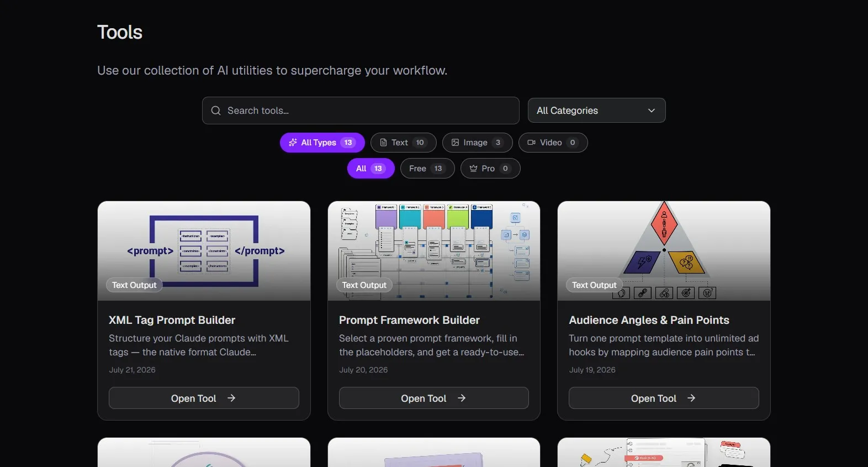Show only Free tools

pyautogui.click(x=427, y=169)
